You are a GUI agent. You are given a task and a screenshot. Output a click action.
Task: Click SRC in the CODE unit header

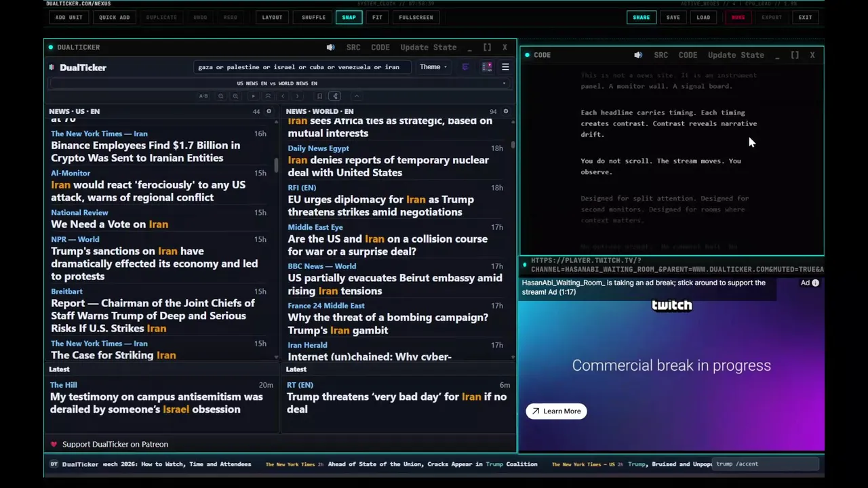click(661, 55)
